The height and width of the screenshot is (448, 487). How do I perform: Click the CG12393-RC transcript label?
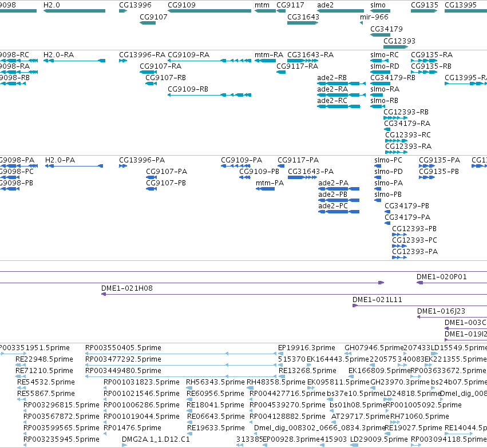[x=408, y=135]
